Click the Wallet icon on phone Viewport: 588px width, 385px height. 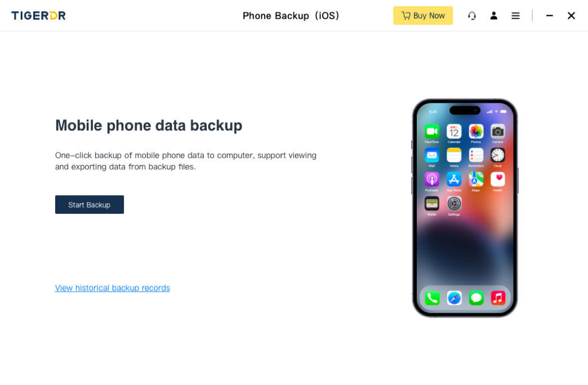431,204
